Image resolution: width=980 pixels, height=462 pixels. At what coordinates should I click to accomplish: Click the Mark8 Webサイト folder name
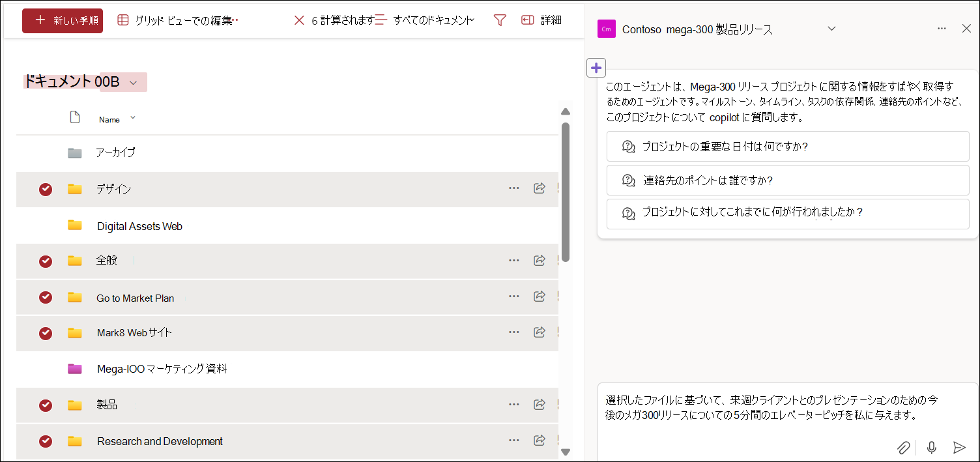tap(134, 333)
